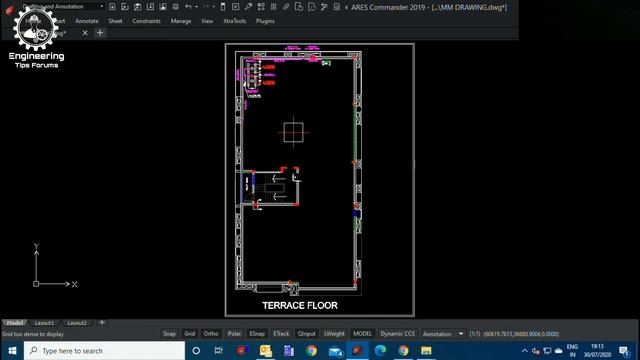The image size is (640, 360).
Task: Switch to the Model tab
Action: click(15, 323)
